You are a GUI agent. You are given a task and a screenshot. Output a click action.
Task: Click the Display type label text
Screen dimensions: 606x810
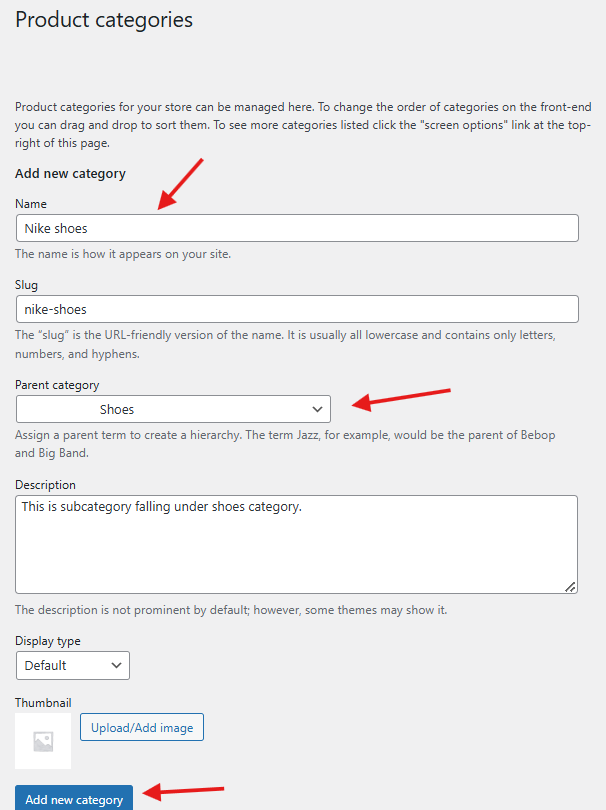[x=48, y=641]
